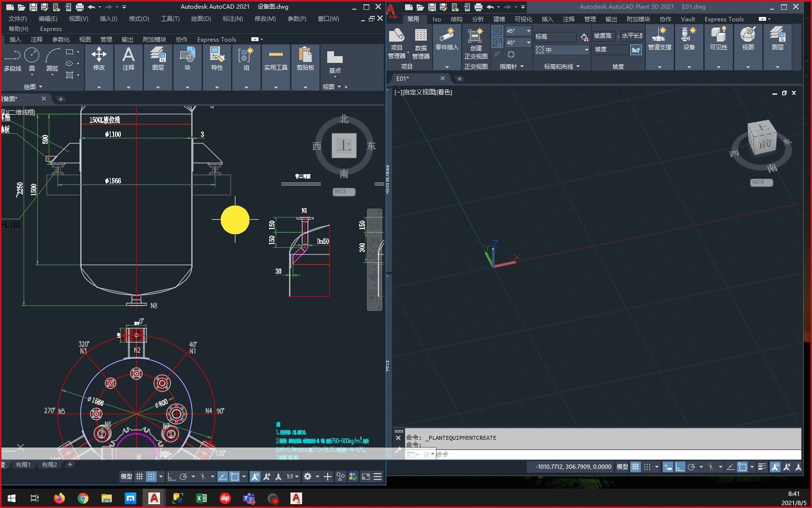Click ViewCube top face (上) in AutoCAD
This screenshot has width=812, height=508.
[x=344, y=146]
